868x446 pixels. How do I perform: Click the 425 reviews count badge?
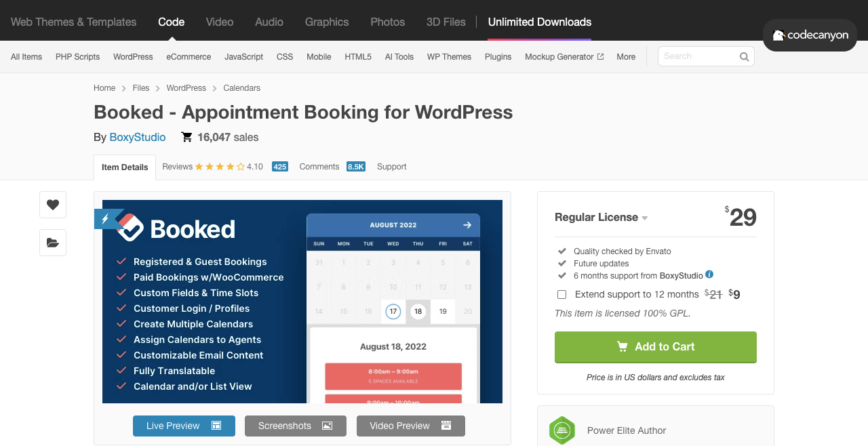[x=280, y=167]
